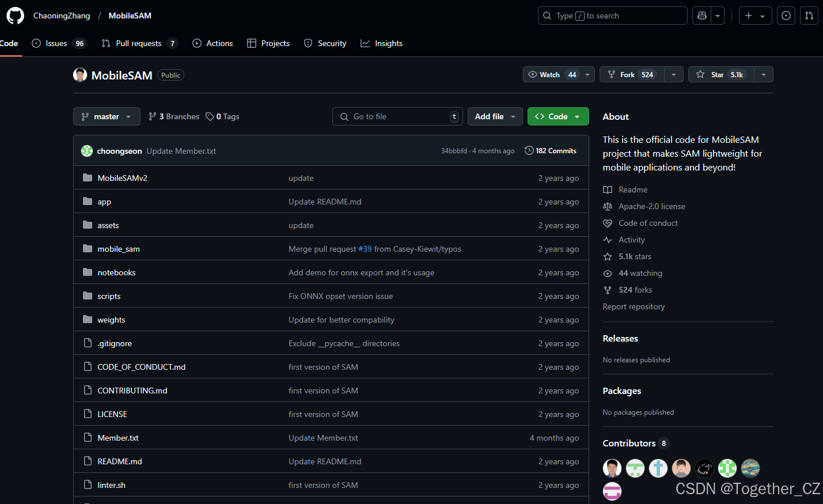The height and width of the screenshot is (504, 823).
Task: Open 182 Commits history link
Action: click(x=551, y=150)
